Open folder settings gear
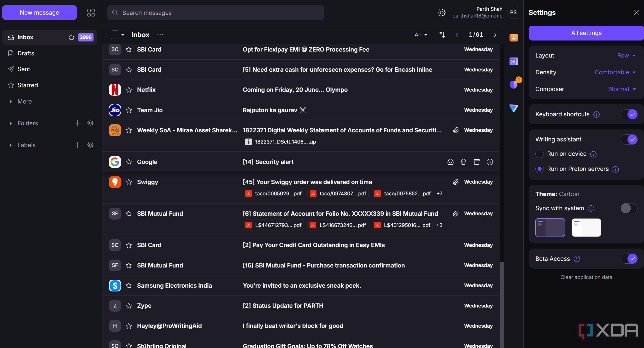This screenshot has width=644, height=348. click(x=90, y=123)
